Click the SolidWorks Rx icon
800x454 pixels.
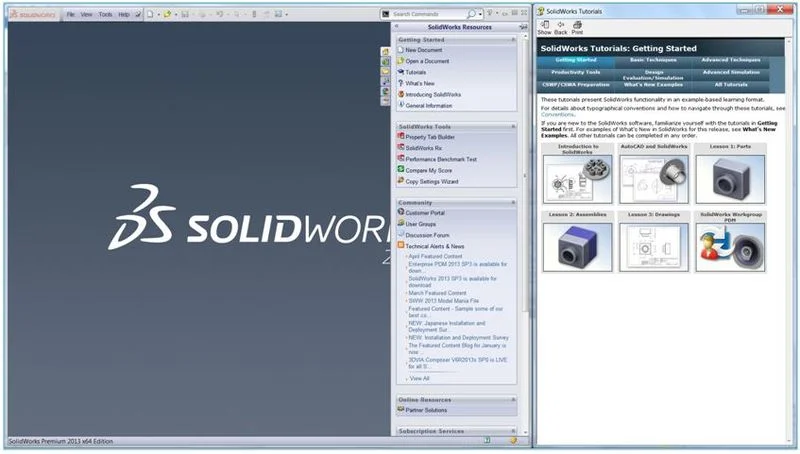click(401, 148)
